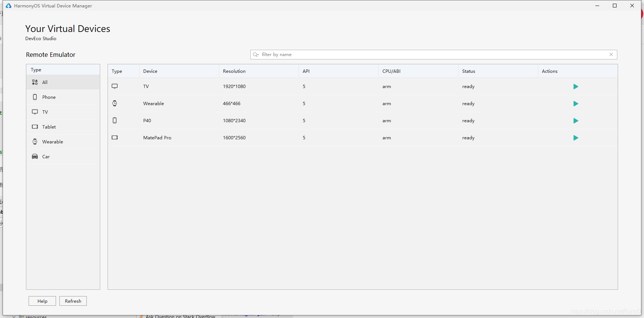Refresh the device list

tap(73, 301)
